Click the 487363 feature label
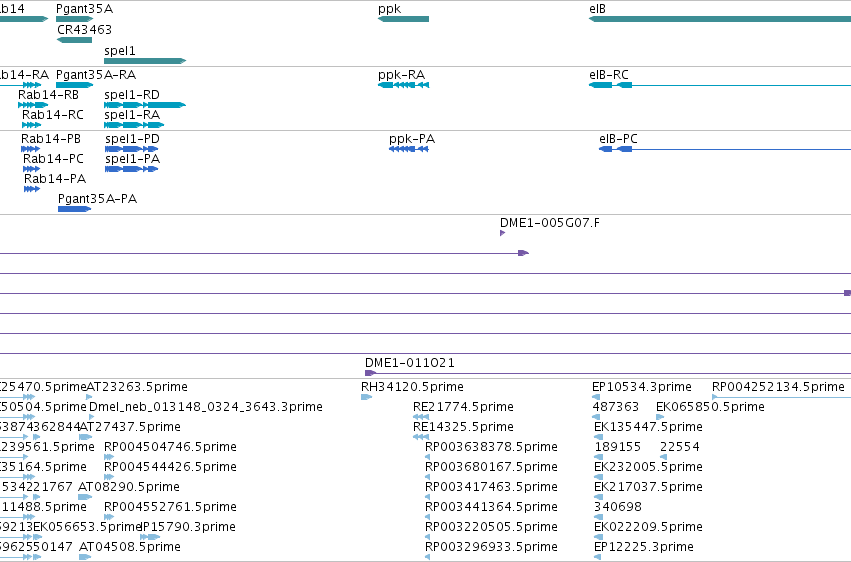Viewport: 851px width, 562px height. (615, 407)
